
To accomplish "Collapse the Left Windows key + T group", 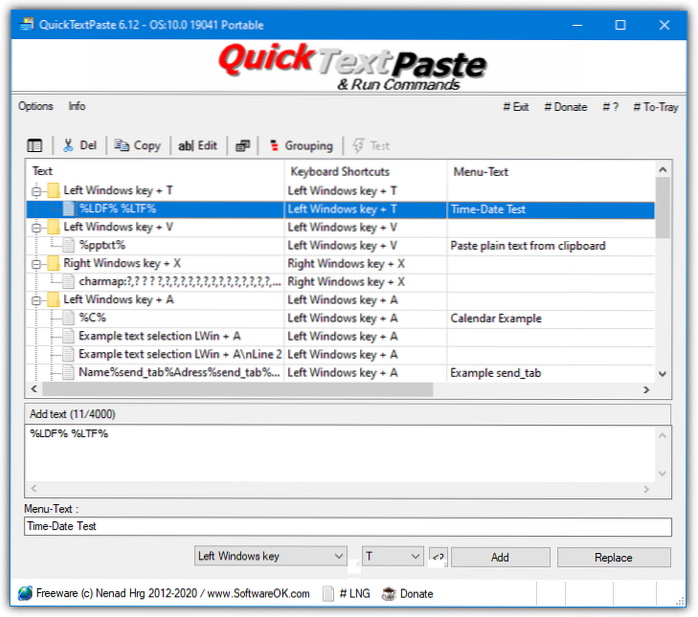I will 38,190.
